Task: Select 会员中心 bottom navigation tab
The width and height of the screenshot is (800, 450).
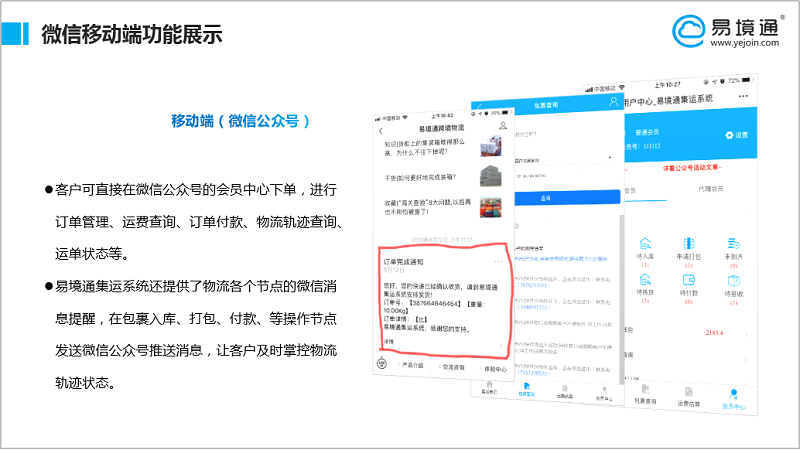Action: pyautogui.click(x=733, y=403)
